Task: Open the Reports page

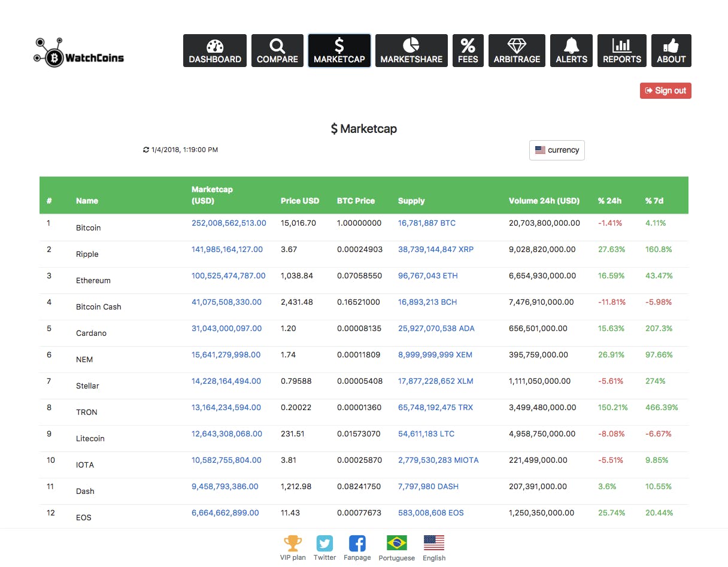Action: [x=622, y=50]
